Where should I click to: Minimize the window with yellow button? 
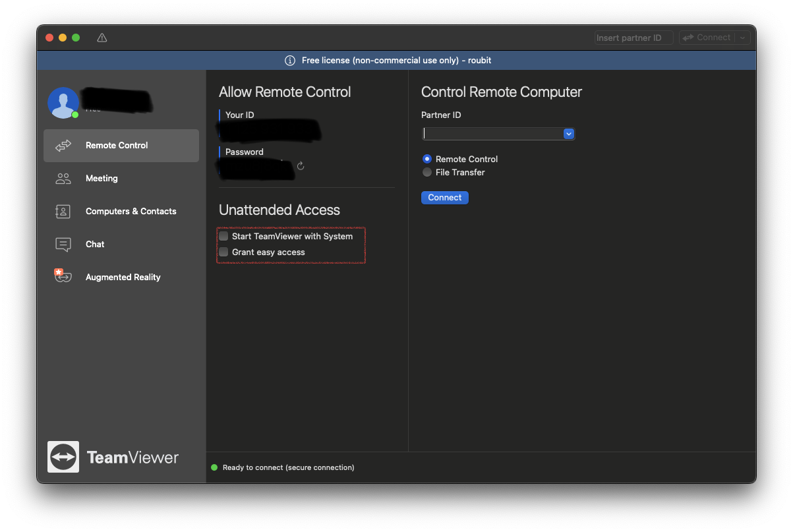(x=63, y=38)
